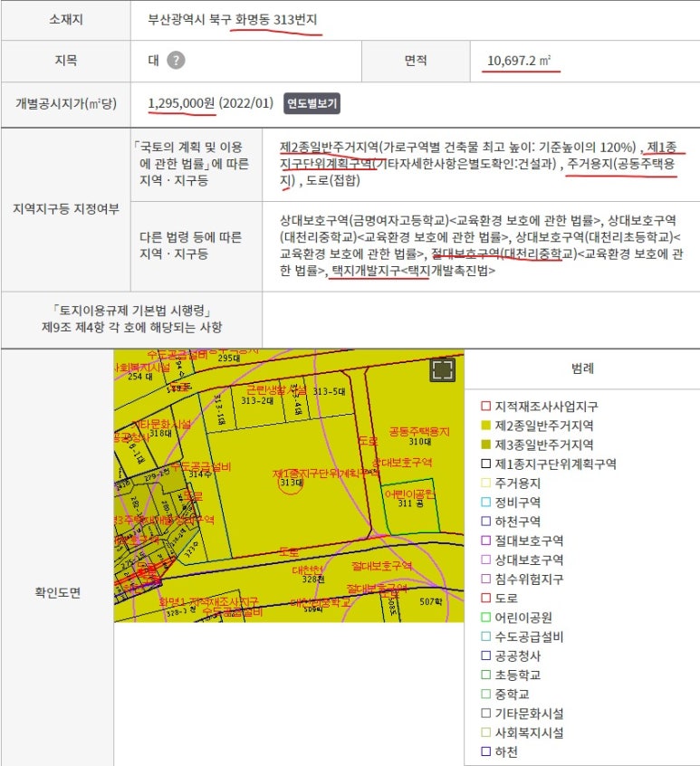Click the 제3종일반주거지역 olive legend swatch
The height and width of the screenshot is (766, 700).
click(485, 445)
